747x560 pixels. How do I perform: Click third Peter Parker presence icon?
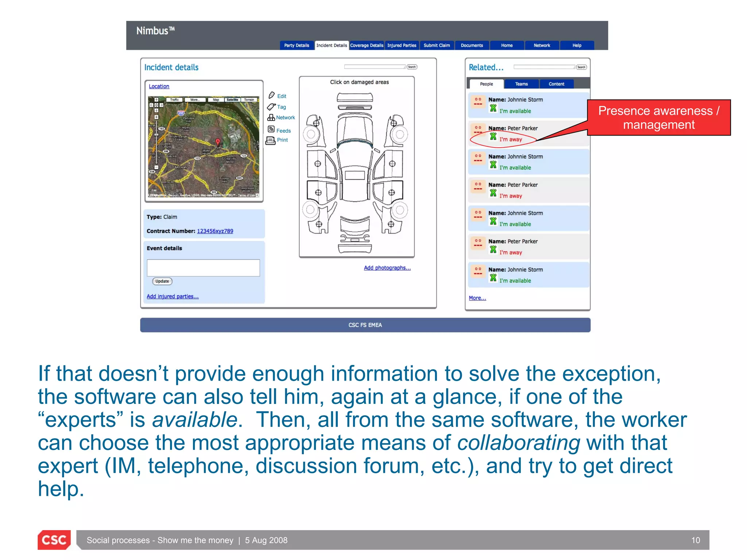pyautogui.click(x=493, y=249)
